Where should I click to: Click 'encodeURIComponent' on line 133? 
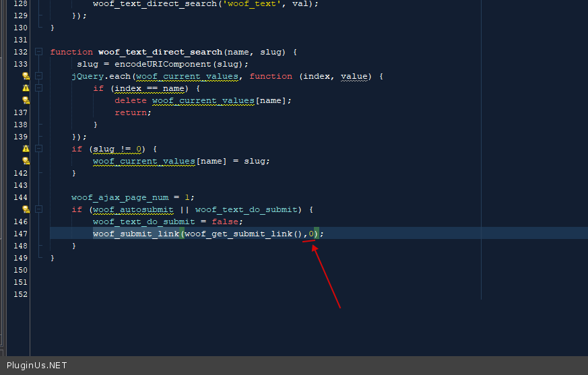pos(163,64)
